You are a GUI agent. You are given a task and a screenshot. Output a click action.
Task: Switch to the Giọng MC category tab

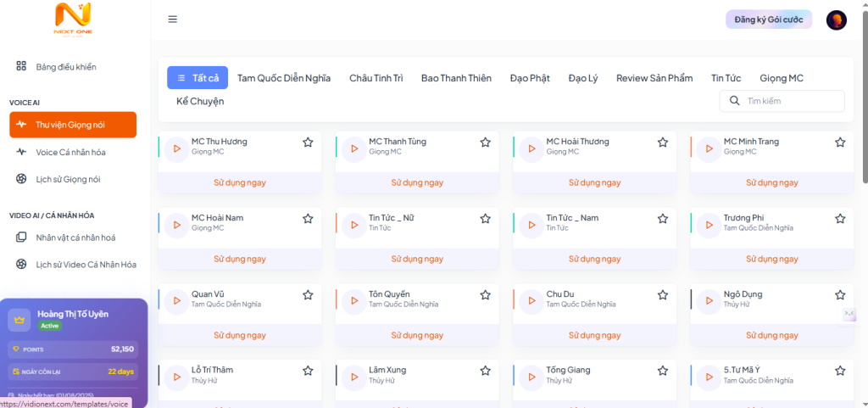coord(782,78)
